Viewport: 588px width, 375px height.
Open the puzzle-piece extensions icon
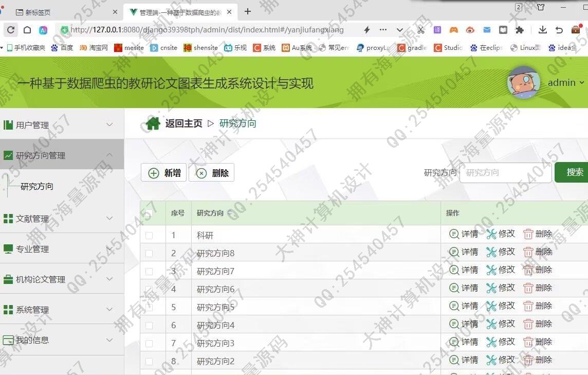(519, 30)
